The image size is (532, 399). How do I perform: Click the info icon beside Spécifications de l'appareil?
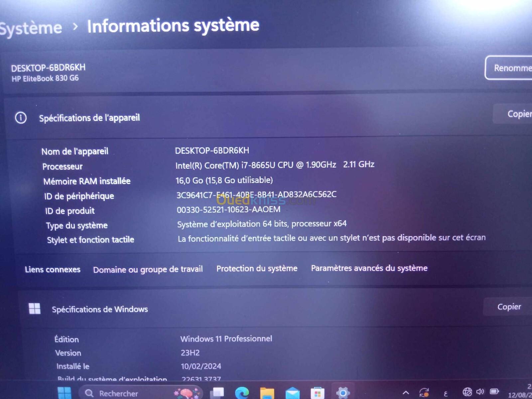click(21, 118)
